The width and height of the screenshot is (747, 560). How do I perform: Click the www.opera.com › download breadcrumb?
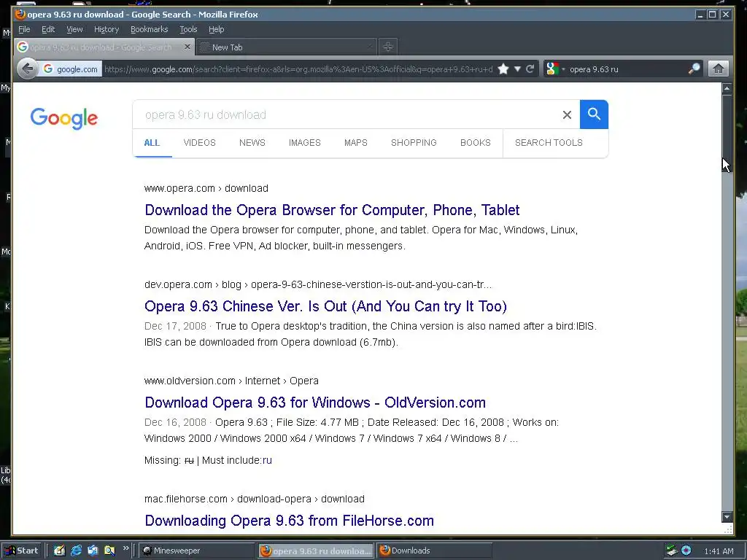206,188
